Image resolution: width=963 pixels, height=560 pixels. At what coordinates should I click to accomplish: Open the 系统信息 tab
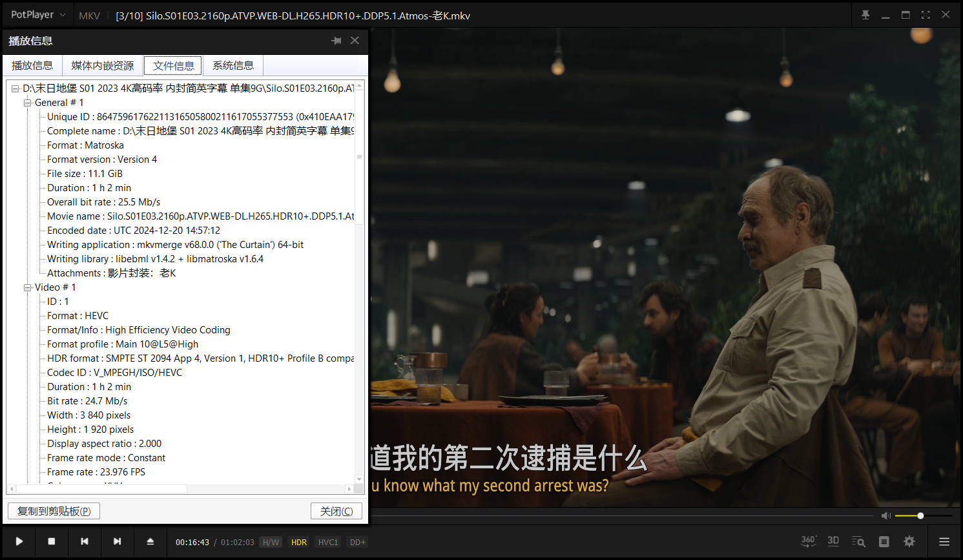click(x=233, y=65)
